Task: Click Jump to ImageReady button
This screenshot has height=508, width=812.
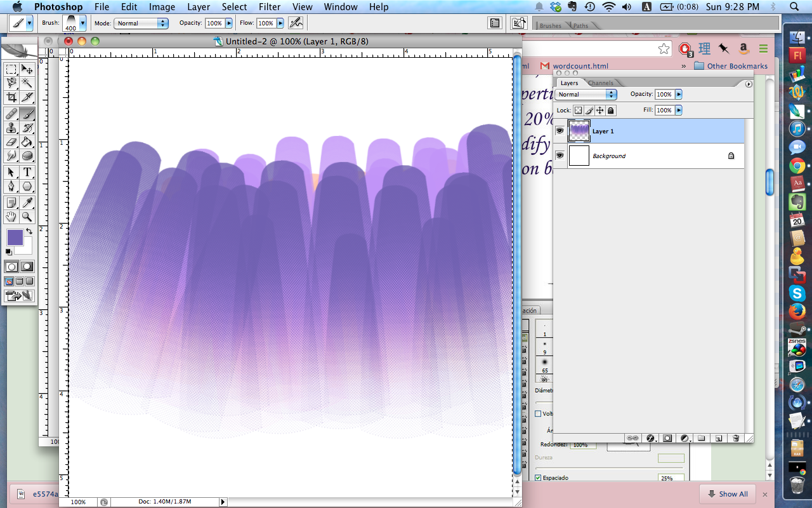Action: pyautogui.click(x=19, y=296)
